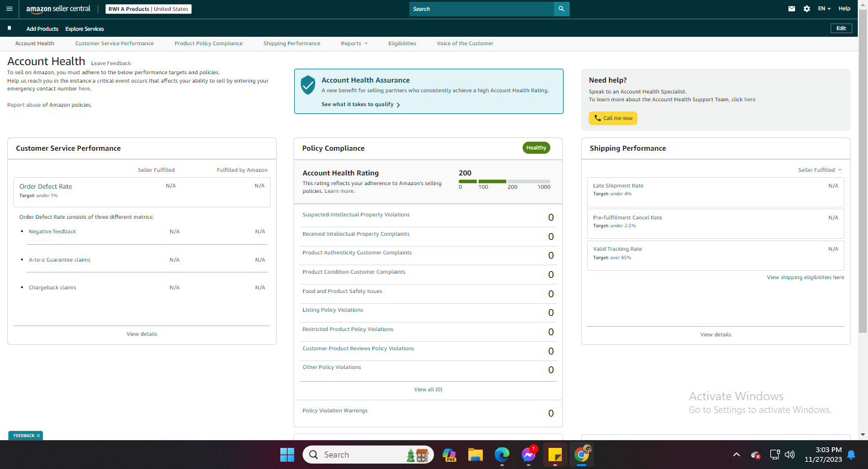Click the Leave Feedback link

click(111, 63)
